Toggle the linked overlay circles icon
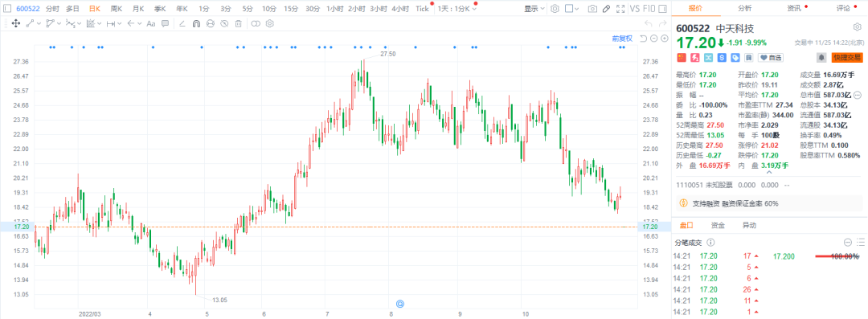 256,24
